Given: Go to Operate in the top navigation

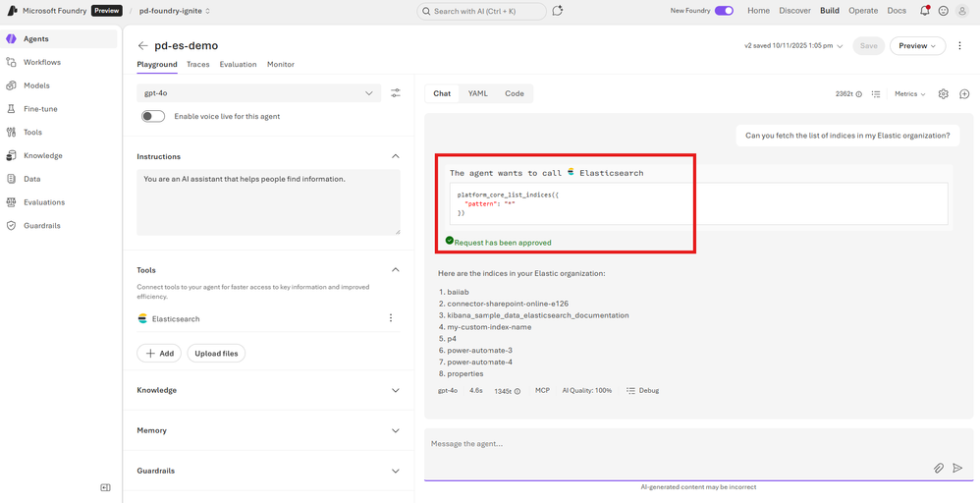Looking at the screenshot, I should tap(864, 11).
